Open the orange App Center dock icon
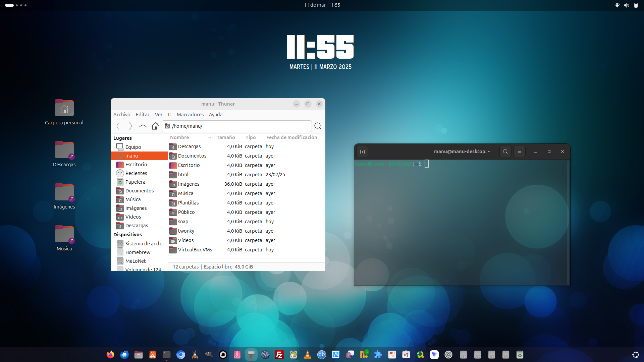The width and height of the screenshot is (644, 362). 153,355
